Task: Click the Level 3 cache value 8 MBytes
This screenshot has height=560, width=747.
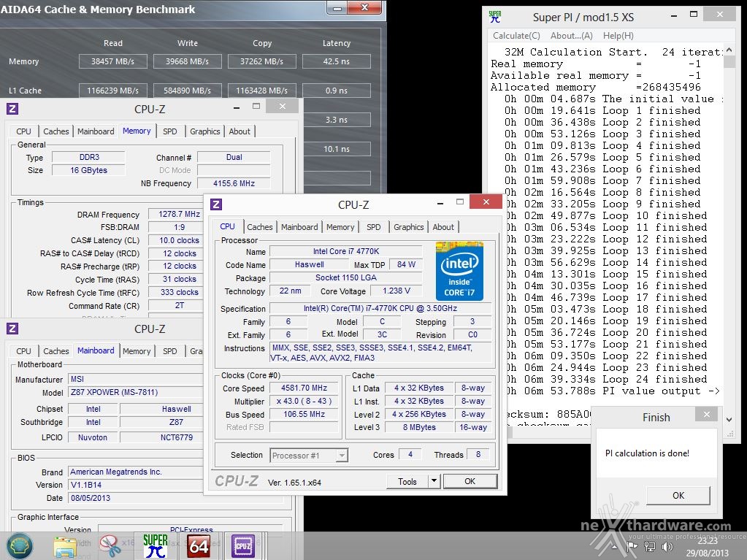Action: [x=419, y=428]
